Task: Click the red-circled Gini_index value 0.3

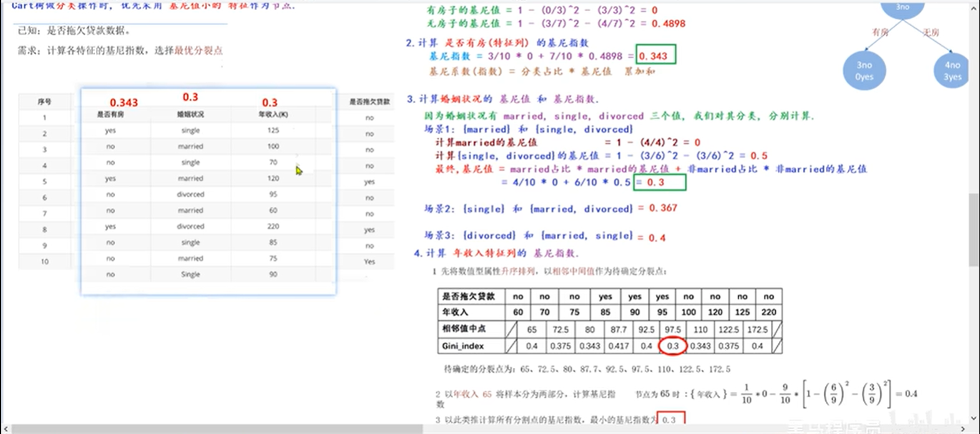Action: click(x=672, y=345)
